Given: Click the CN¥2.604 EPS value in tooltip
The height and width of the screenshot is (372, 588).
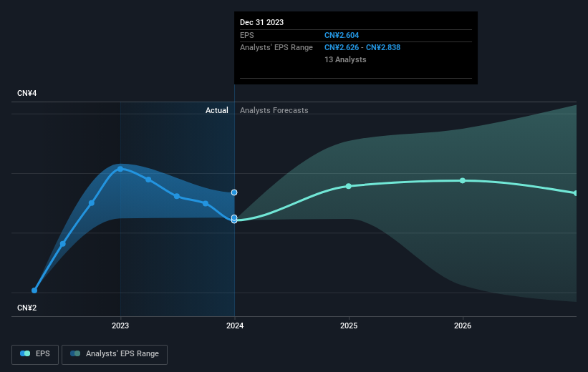Looking at the screenshot, I should [342, 35].
